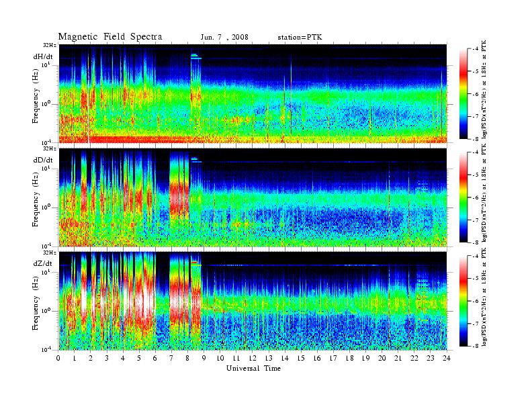Click the hour 12 tick label on time axis
The width and height of the screenshot is (532, 411).
tap(253, 358)
